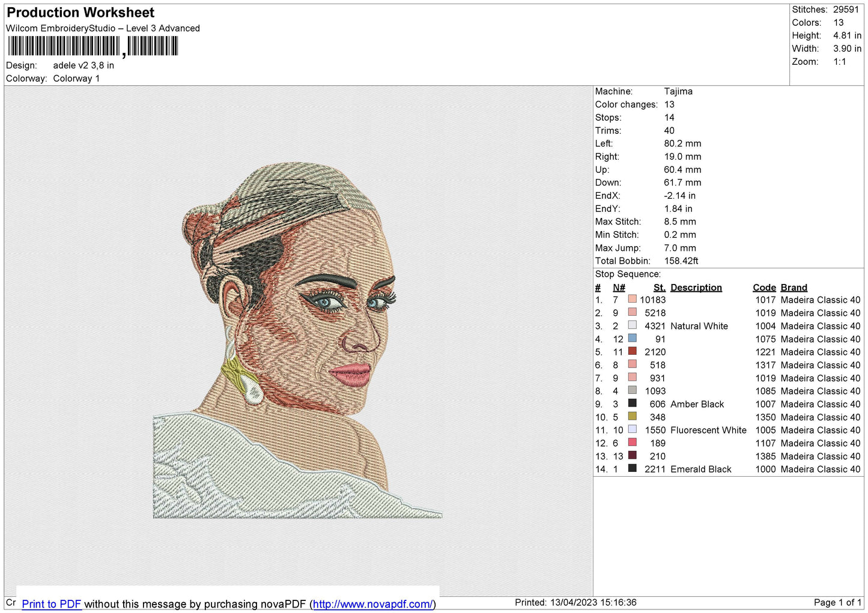This screenshot has width=868, height=613.
Task: Click stitch count '4321' in stop 3
Action: coord(655,326)
